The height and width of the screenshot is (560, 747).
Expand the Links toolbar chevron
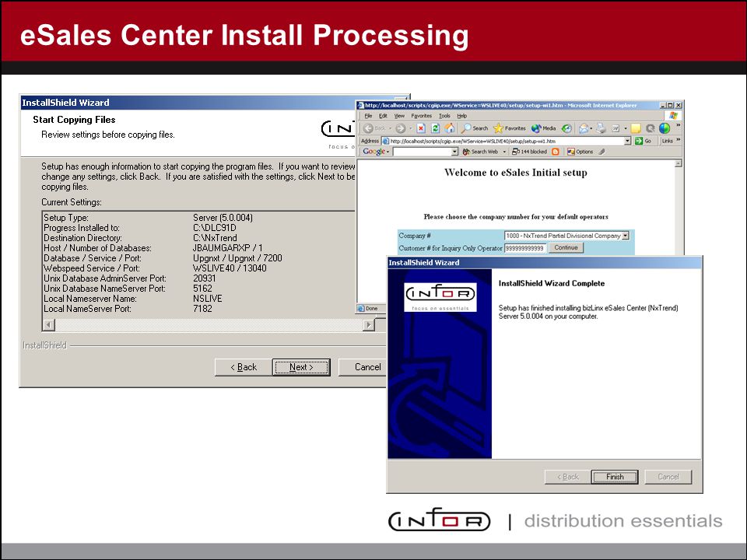click(679, 139)
